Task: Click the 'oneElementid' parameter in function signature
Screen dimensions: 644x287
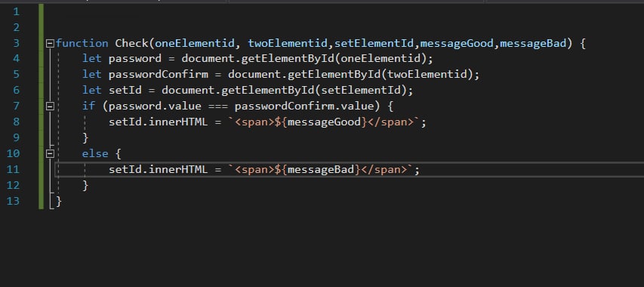Action: (194, 43)
